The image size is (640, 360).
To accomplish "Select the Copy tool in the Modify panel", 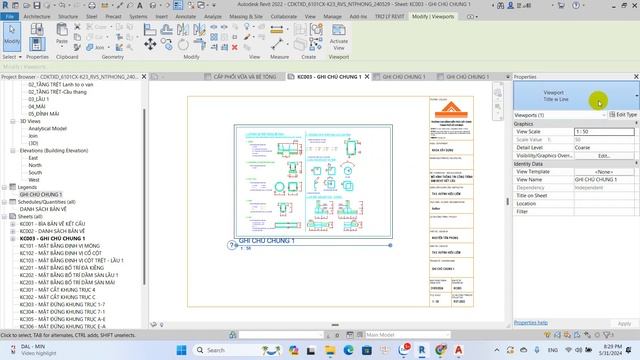I will [166, 44].
